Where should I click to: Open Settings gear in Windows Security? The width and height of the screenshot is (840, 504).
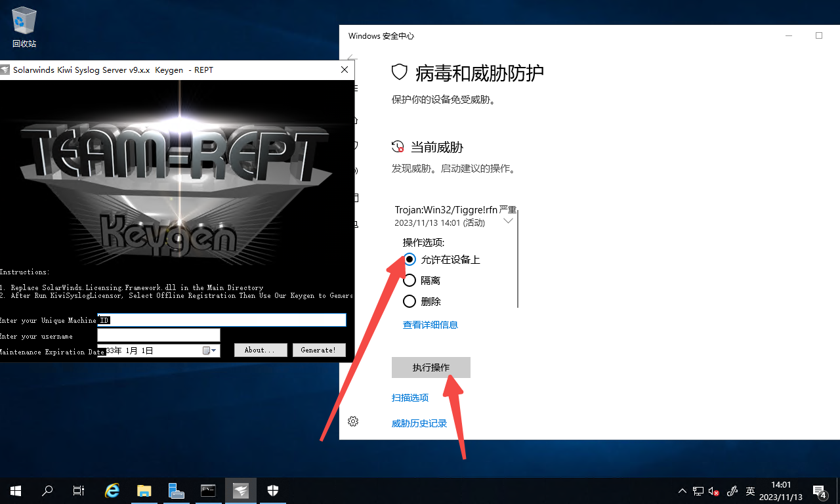pos(353,421)
